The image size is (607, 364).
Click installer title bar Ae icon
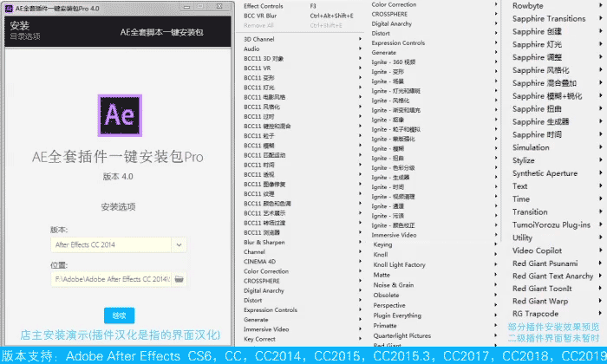coord(9,8)
